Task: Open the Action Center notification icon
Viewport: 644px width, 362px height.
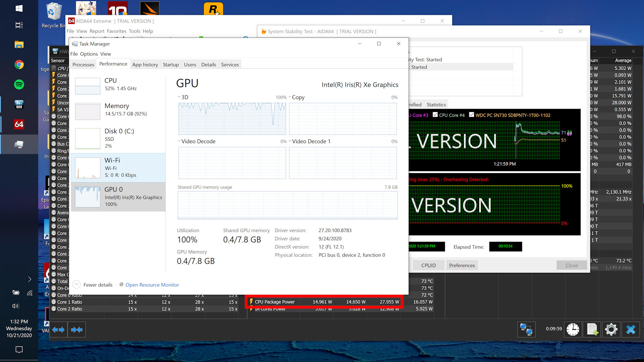Action: [19, 350]
